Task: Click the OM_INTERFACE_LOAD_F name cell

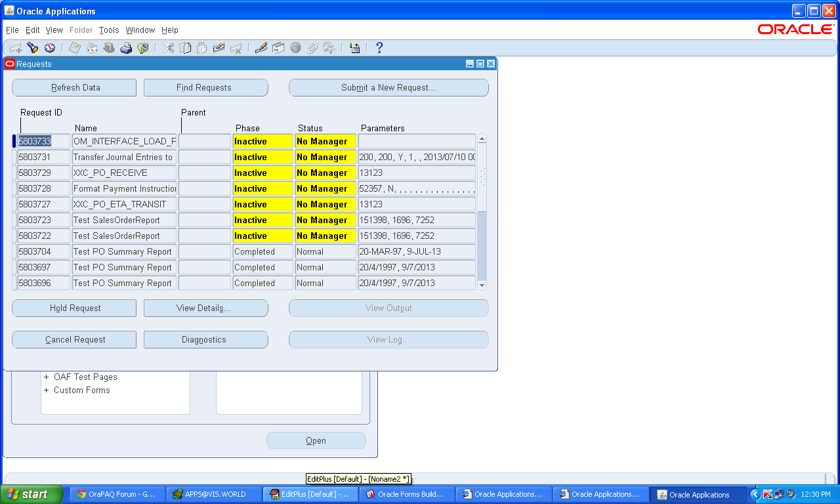Action: click(124, 141)
